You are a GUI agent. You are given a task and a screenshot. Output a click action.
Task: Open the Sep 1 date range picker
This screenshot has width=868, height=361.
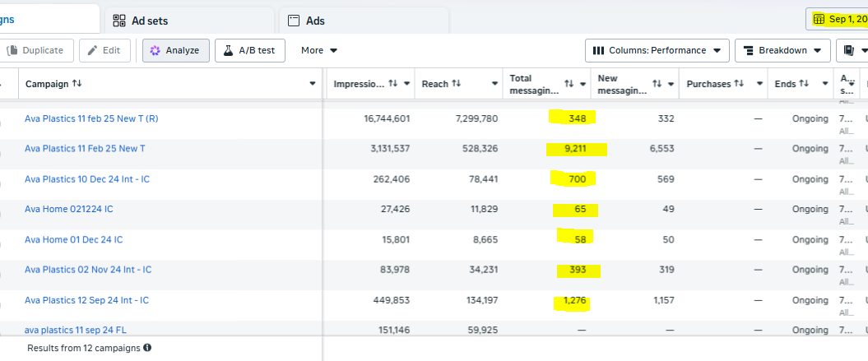[837, 20]
